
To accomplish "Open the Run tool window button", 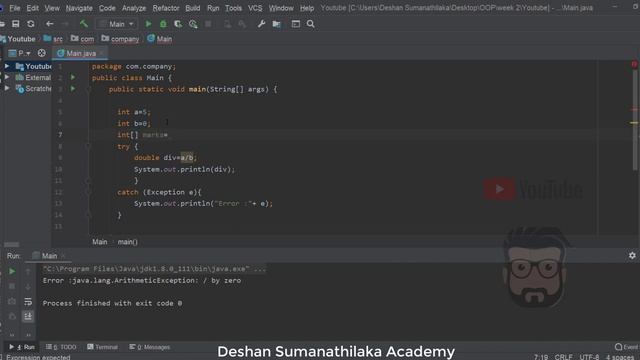I will 22,347.
